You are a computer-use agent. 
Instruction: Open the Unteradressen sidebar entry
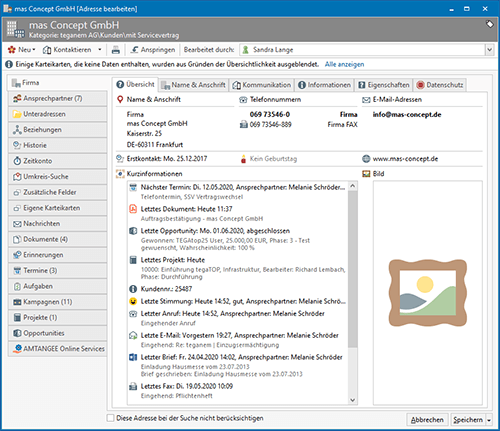[57, 114]
